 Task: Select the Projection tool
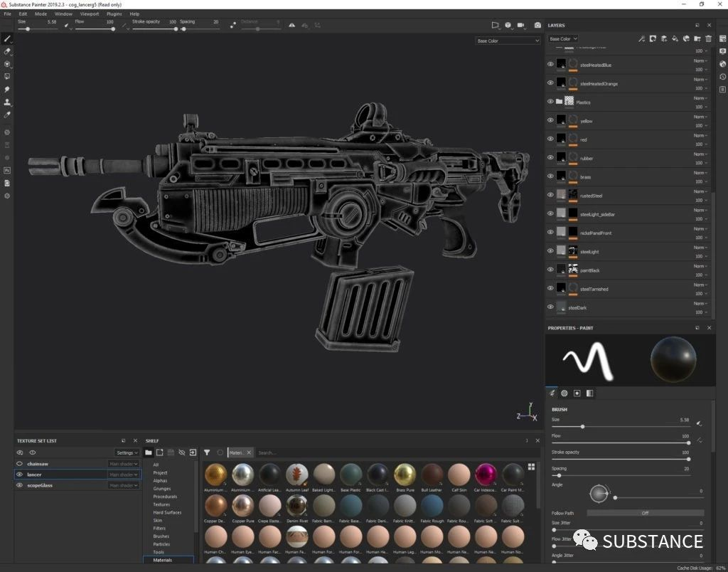[x=7, y=63]
